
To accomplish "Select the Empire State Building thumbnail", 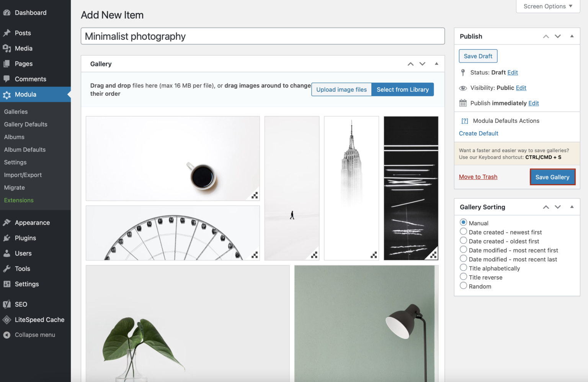I will 351,188.
